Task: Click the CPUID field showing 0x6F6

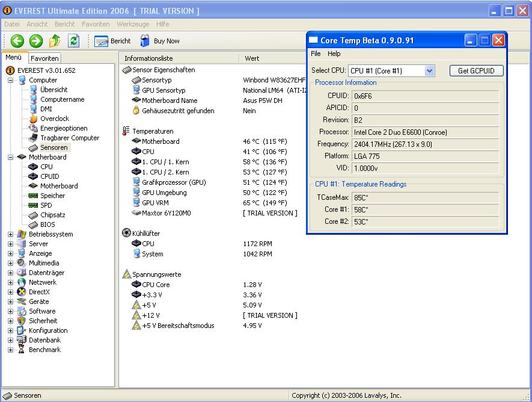Action: pos(426,96)
